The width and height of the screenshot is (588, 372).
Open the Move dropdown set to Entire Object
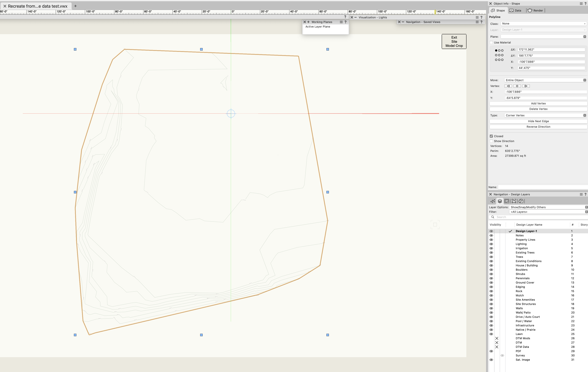545,80
